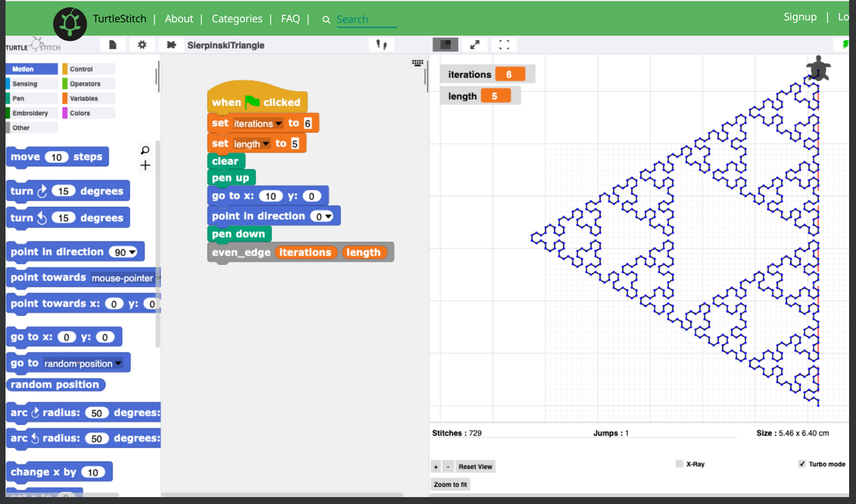
Task: Click the random position reporter block
Action: coord(55,384)
